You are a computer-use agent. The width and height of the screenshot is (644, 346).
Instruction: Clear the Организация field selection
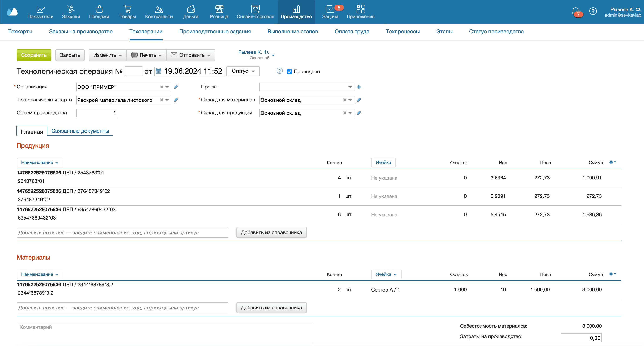161,87
